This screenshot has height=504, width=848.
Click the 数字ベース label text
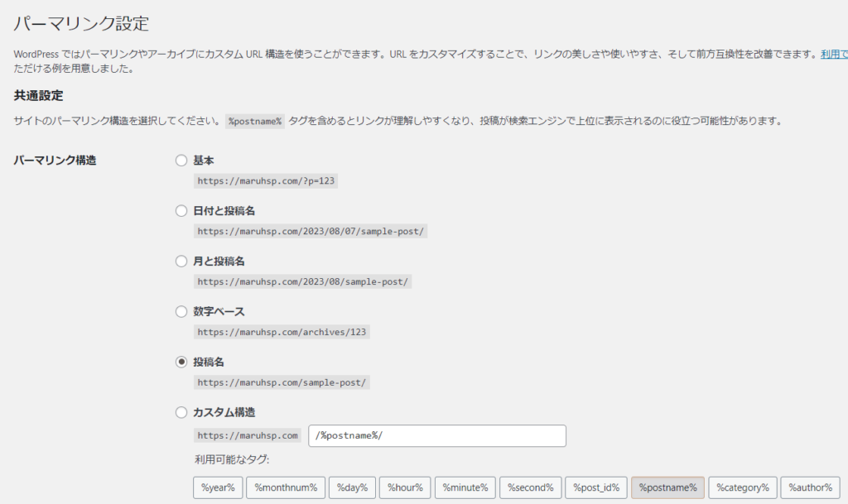[219, 312]
